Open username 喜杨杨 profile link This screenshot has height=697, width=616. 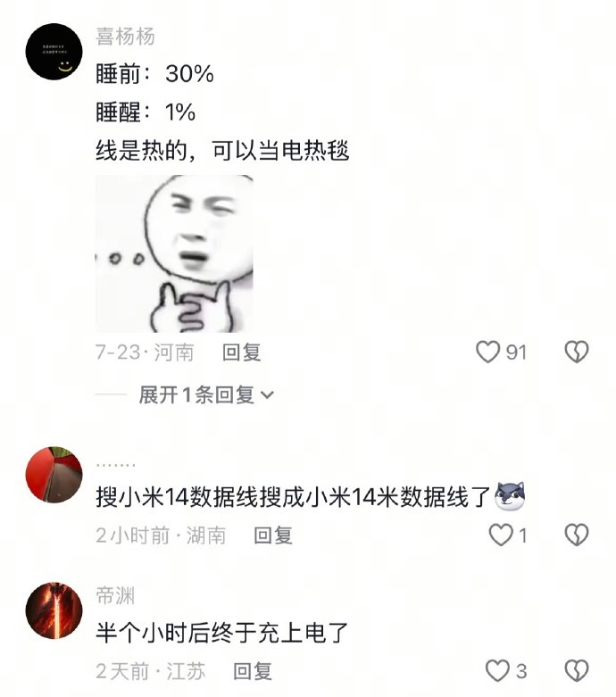(x=125, y=37)
